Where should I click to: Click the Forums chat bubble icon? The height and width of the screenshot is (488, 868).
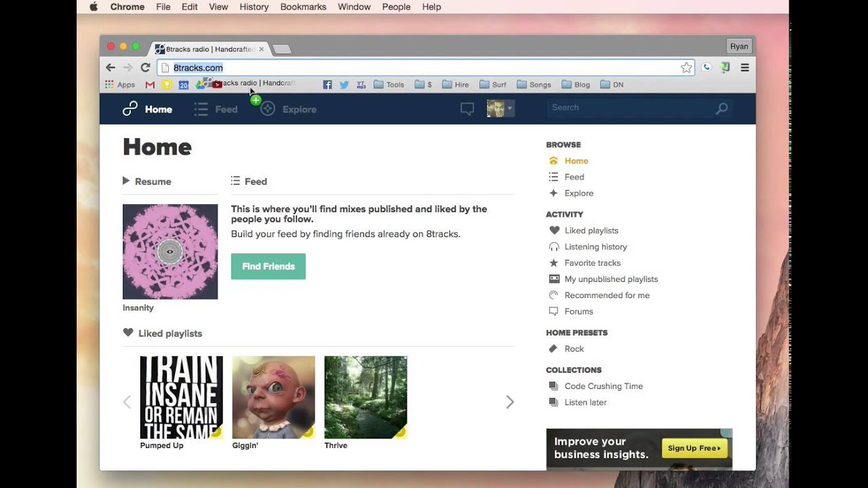[x=554, y=312]
